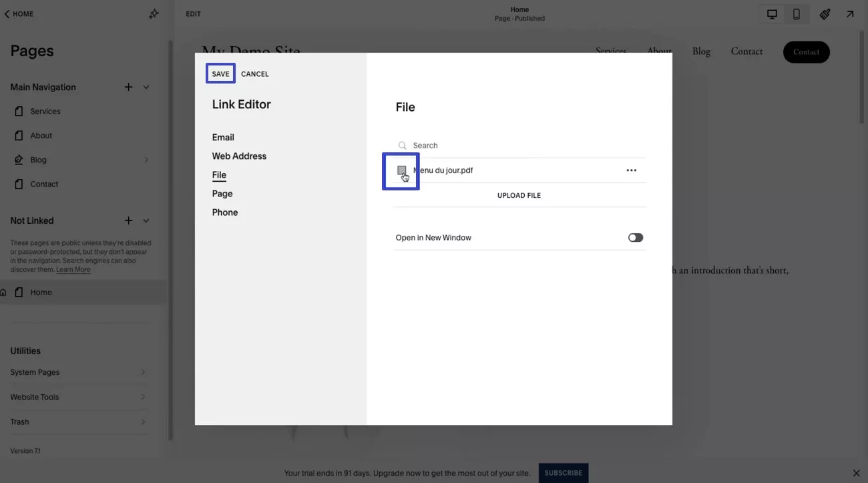Viewport: 868px width, 483px height.
Task: Collapse the Main Navigation section
Action: [146, 87]
